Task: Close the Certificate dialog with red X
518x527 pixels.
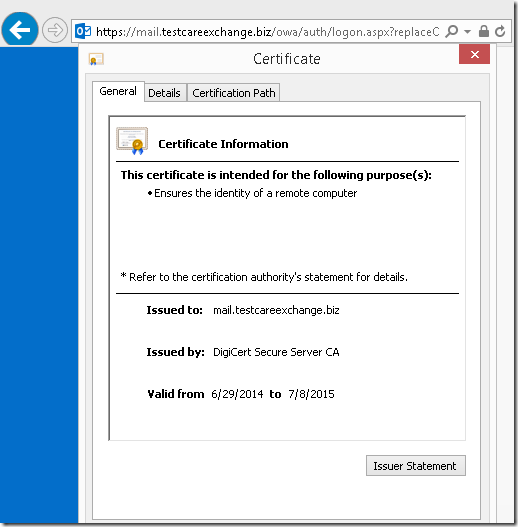Action: [x=474, y=54]
